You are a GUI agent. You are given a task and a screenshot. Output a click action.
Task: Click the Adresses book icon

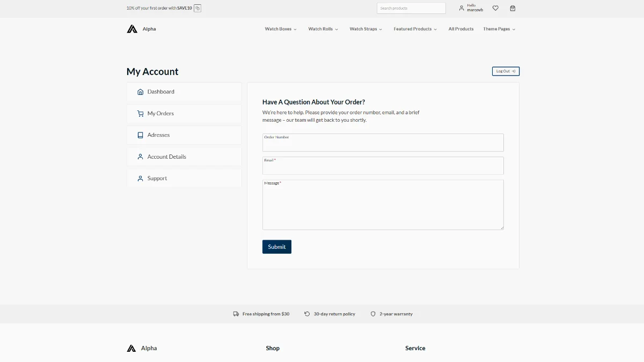pyautogui.click(x=140, y=135)
